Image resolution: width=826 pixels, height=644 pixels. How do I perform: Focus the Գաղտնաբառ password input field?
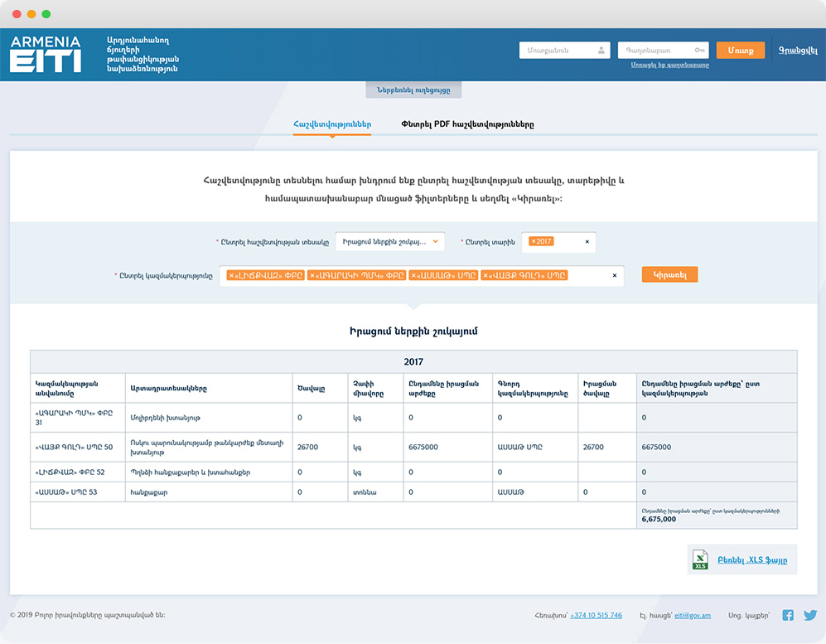pyautogui.click(x=663, y=50)
